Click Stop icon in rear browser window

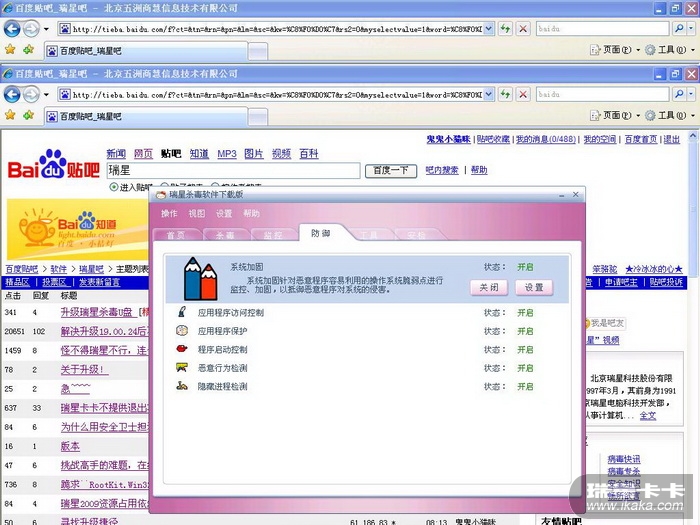coord(523,29)
